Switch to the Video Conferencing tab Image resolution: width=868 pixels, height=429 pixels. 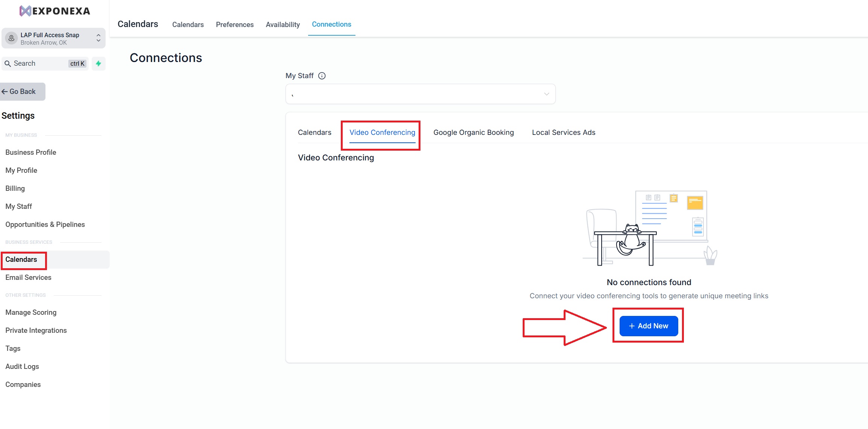click(x=382, y=133)
